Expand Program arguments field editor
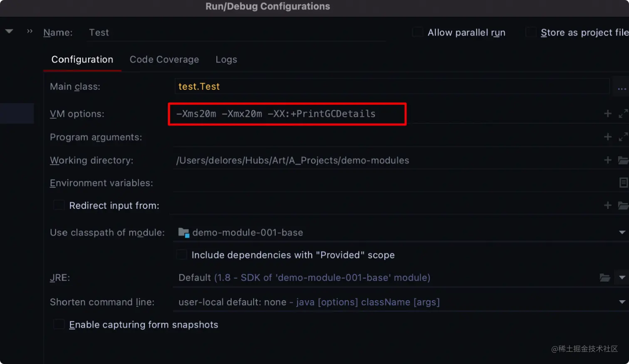Image resolution: width=629 pixels, height=364 pixels. pyautogui.click(x=623, y=137)
